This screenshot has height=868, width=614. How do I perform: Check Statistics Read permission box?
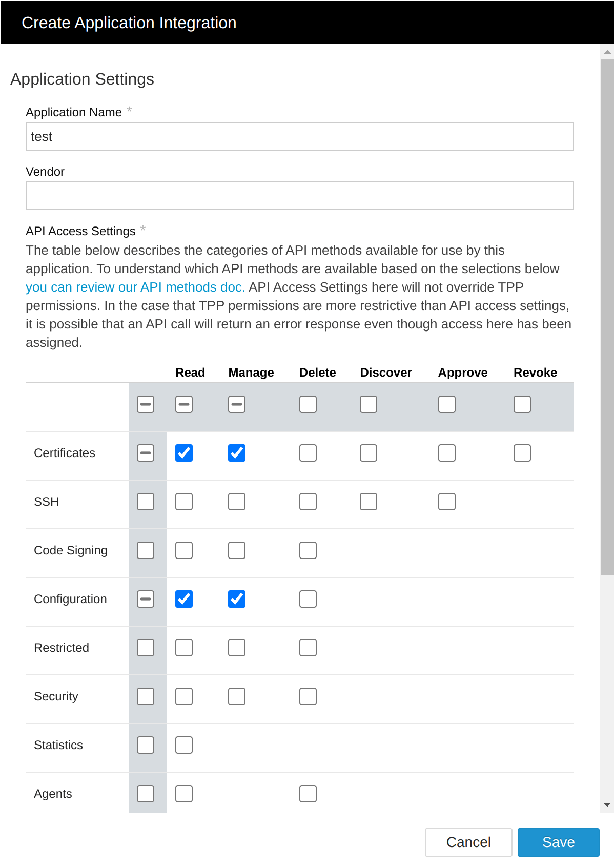[184, 745]
